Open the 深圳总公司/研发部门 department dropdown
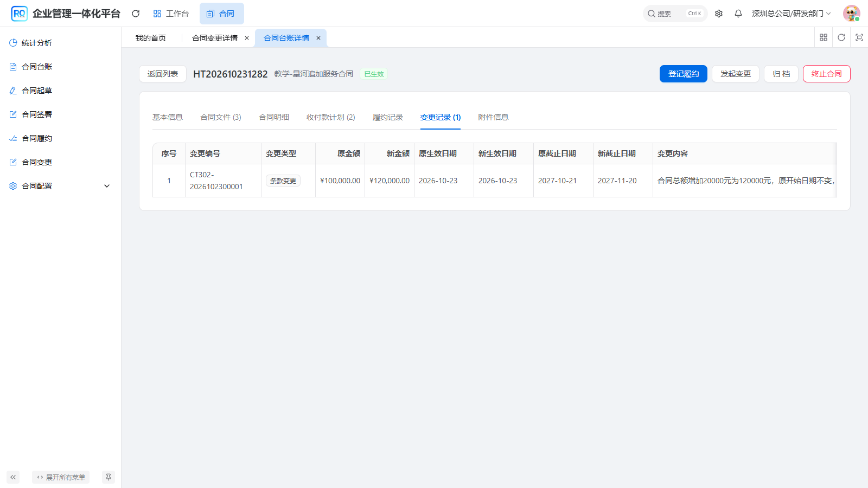Image resolution: width=868 pixels, height=488 pixels. pyautogui.click(x=791, y=14)
